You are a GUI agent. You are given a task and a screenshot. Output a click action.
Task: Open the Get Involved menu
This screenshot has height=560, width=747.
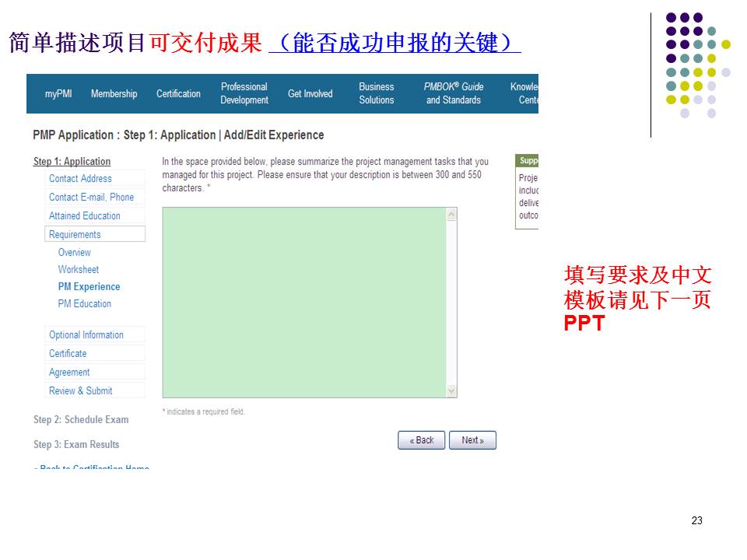tap(310, 94)
